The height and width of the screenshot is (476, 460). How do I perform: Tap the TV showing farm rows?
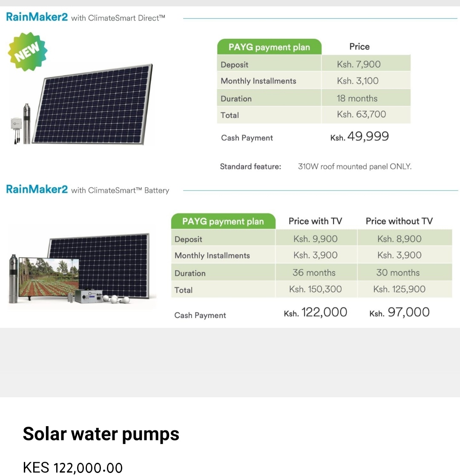[49, 278]
